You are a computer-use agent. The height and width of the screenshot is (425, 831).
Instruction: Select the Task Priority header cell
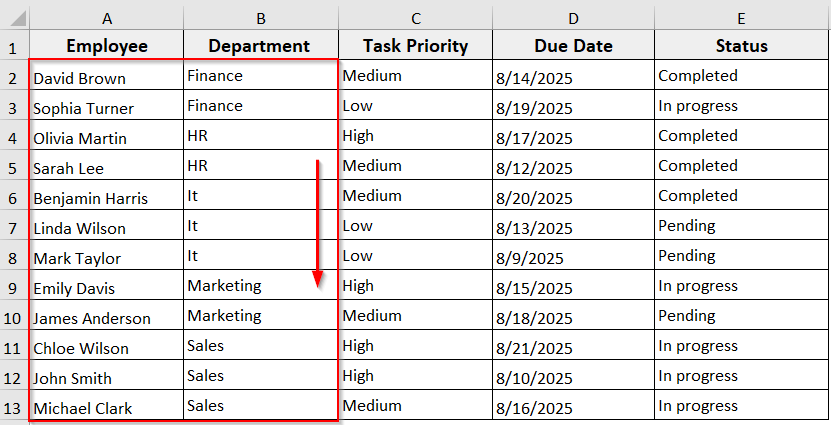(x=415, y=46)
